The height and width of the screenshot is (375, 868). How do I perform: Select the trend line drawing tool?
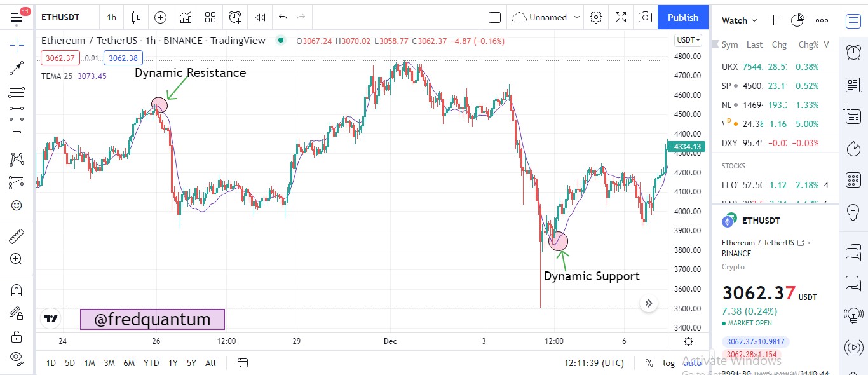tap(17, 67)
